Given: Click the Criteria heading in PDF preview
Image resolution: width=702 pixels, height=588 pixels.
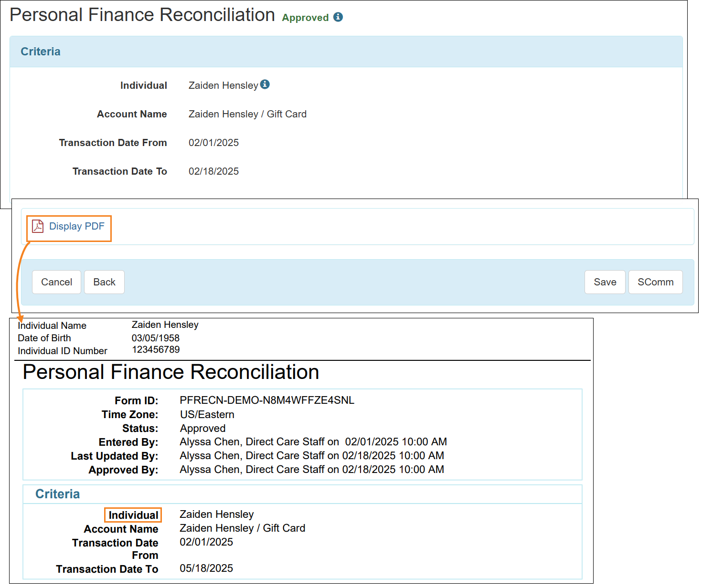Looking at the screenshot, I should pyautogui.click(x=57, y=494).
